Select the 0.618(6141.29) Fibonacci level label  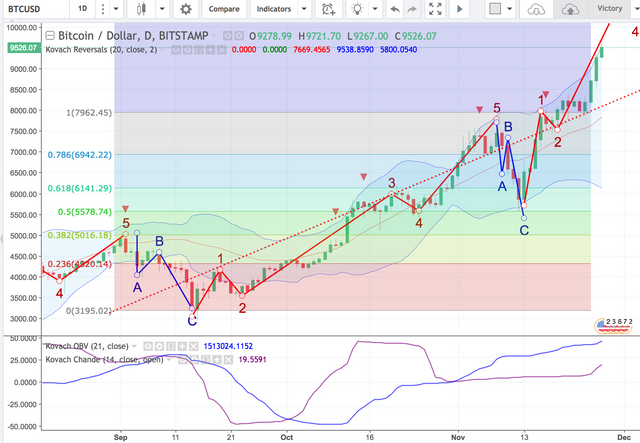[x=80, y=188]
